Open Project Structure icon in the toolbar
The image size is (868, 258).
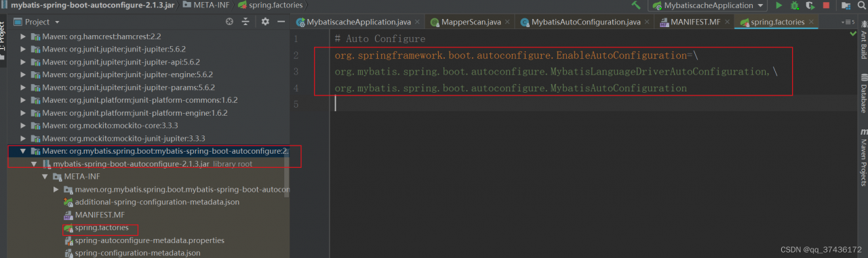tap(846, 5)
